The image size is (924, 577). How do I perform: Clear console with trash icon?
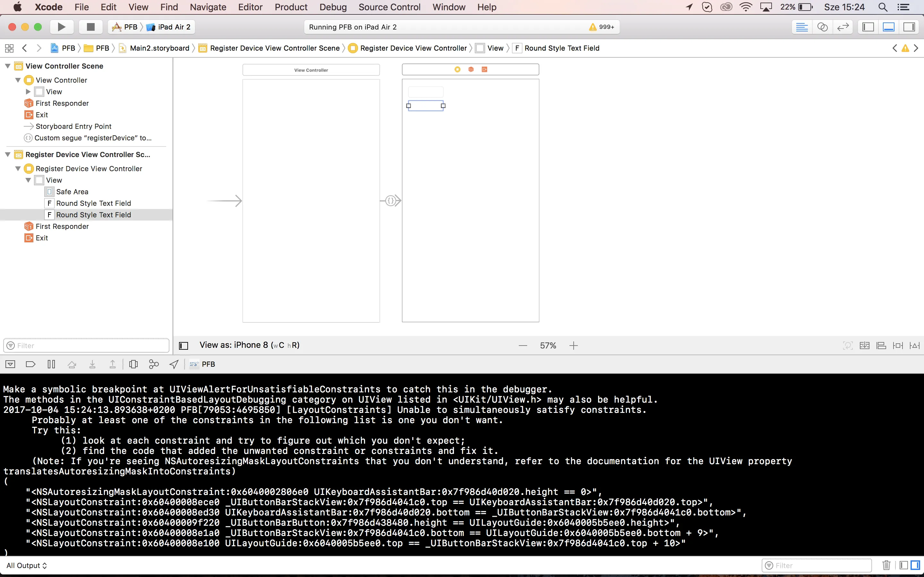(886, 565)
